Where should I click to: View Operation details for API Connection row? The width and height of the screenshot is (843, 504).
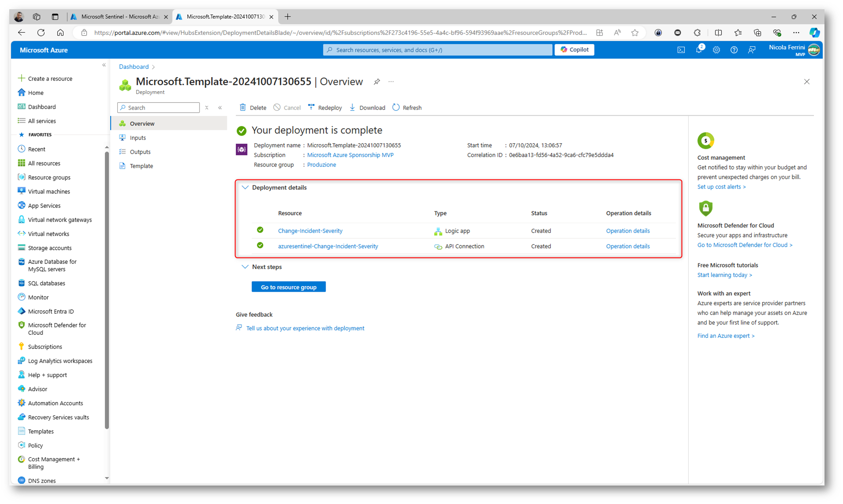[628, 246]
